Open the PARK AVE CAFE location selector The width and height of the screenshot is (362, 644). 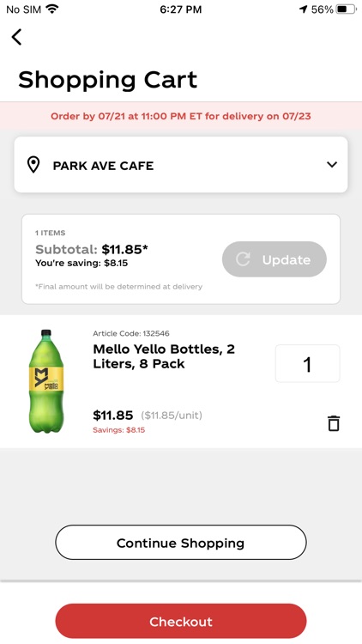pyautogui.click(x=181, y=165)
